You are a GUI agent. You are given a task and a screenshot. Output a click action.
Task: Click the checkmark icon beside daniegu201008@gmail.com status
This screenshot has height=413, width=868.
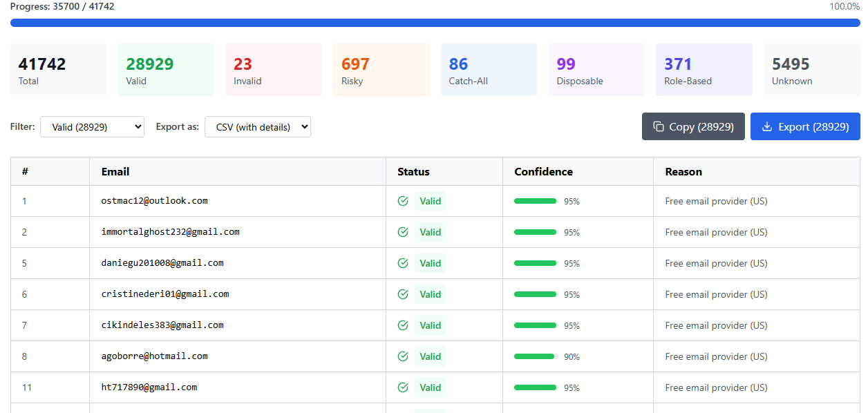pos(403,263)
